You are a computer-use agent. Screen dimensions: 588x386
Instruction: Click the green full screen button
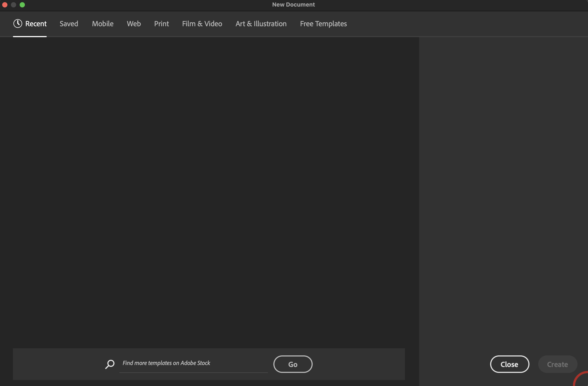[22, 5]
